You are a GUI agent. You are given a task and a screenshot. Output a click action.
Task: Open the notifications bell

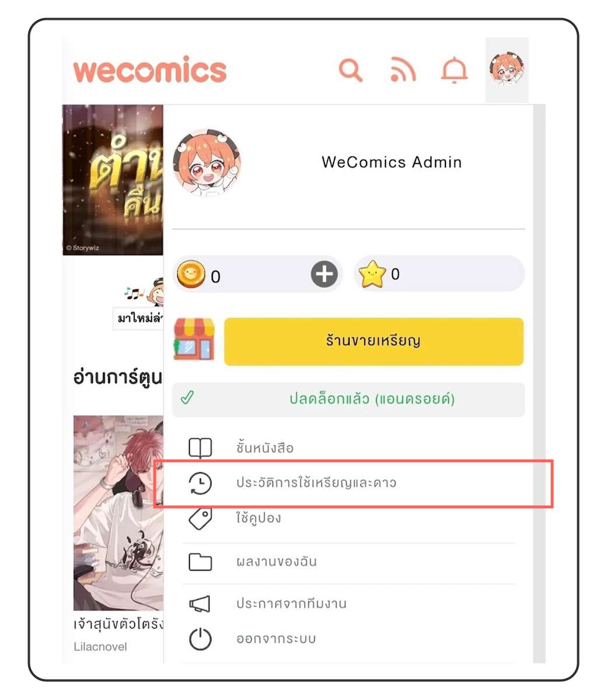454,71
